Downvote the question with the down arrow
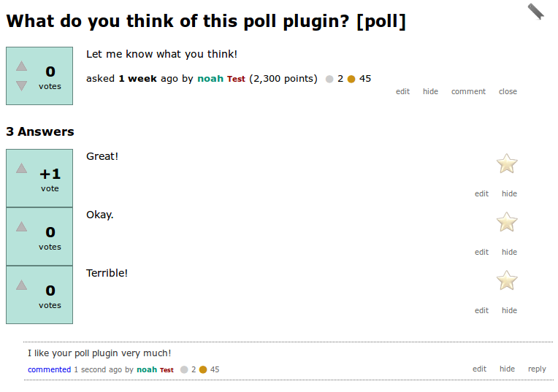 (x=22, y=85)
